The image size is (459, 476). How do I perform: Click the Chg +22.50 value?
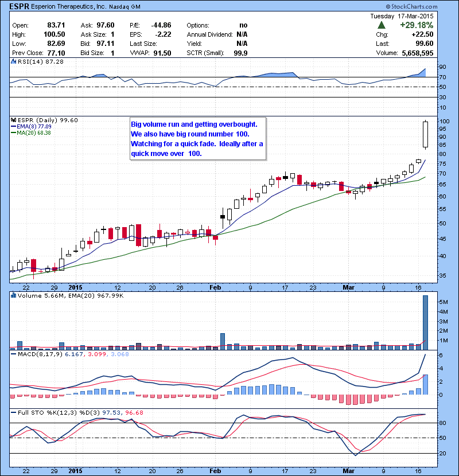point(422,34)
